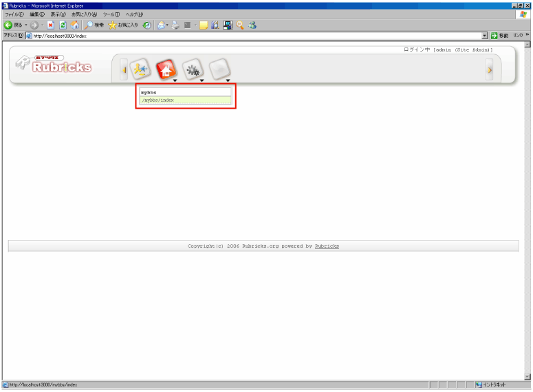533x392 pixels.
Task: Follow the Rubricks footer link
Action: coord(327,246)
